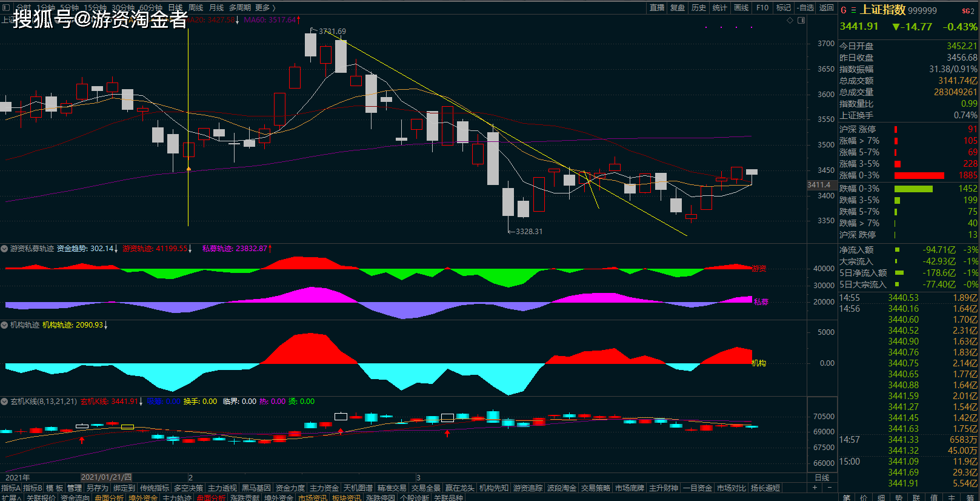Click the window-restore icon beside diamond icon
The image size is (980, 501).
click(x=801, y=21)
